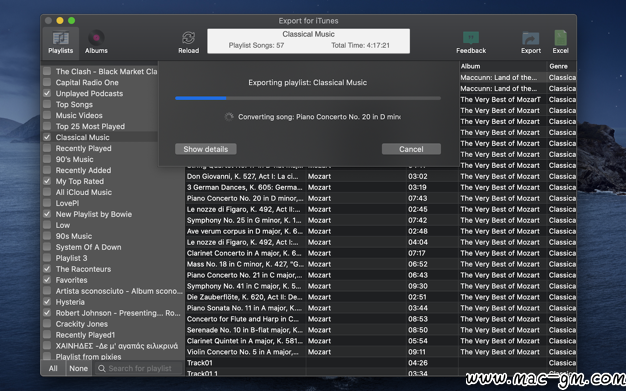This screenshot has height=391, width=626.
Task: Select Serenade No. 10 in B-flat major
Action: pyautogui.click(x=244, y=330)
